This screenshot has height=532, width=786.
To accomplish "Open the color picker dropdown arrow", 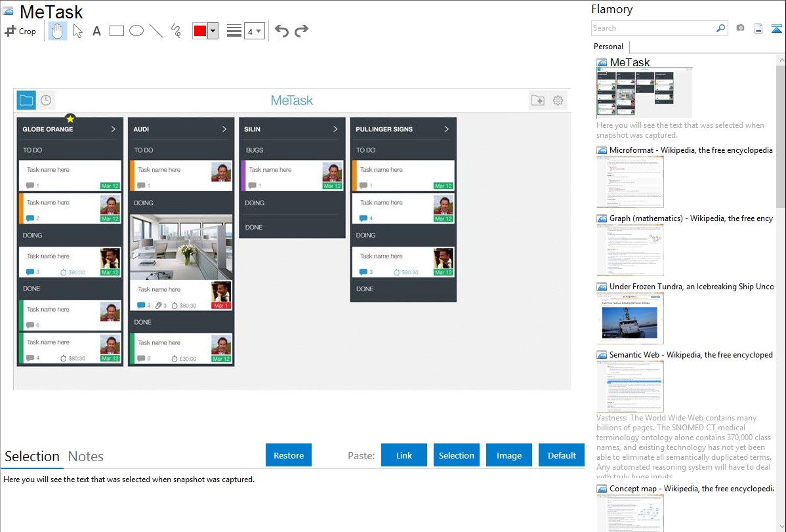I will [x=213, y=31].
